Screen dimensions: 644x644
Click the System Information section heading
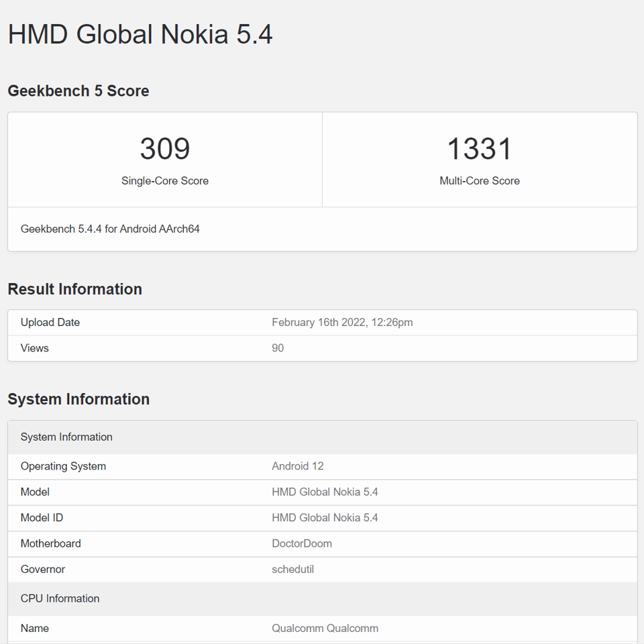[78, 398]
